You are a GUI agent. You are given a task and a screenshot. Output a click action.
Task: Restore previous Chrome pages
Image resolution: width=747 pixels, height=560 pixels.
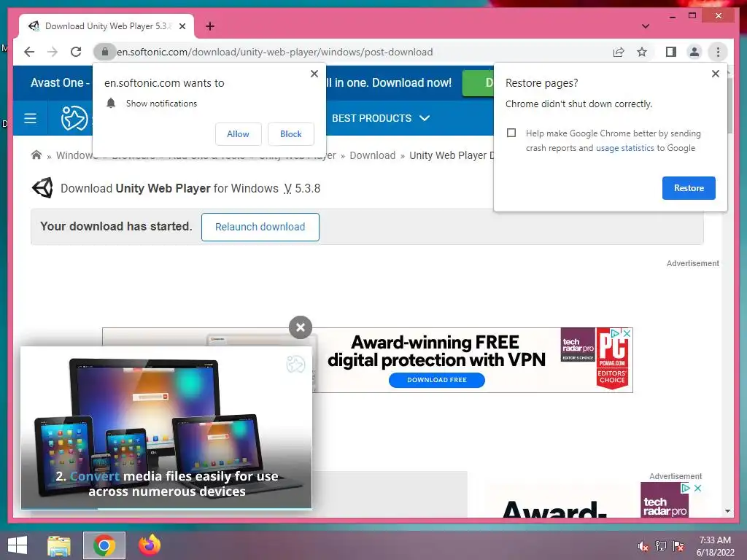(x=689, y=188)
